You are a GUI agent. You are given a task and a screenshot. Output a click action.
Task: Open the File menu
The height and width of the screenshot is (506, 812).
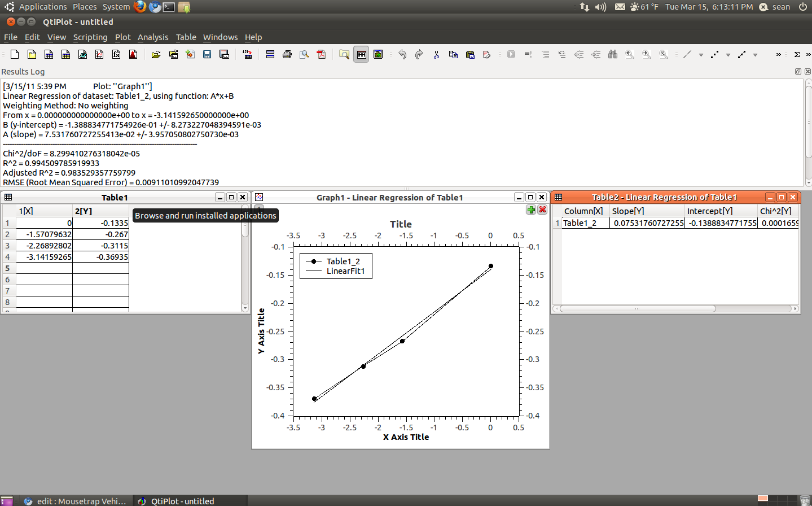coord(11,37)
